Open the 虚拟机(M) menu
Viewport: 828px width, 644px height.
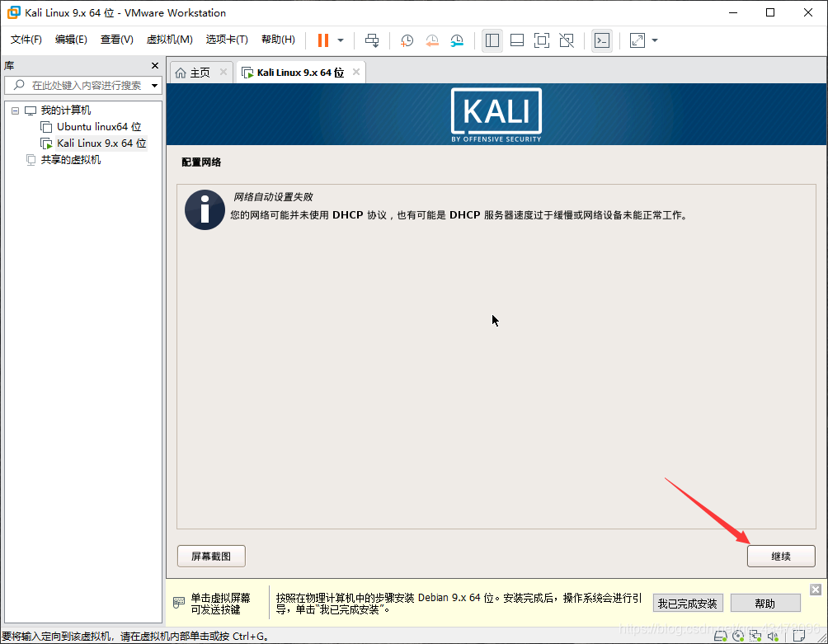(169, 40)
